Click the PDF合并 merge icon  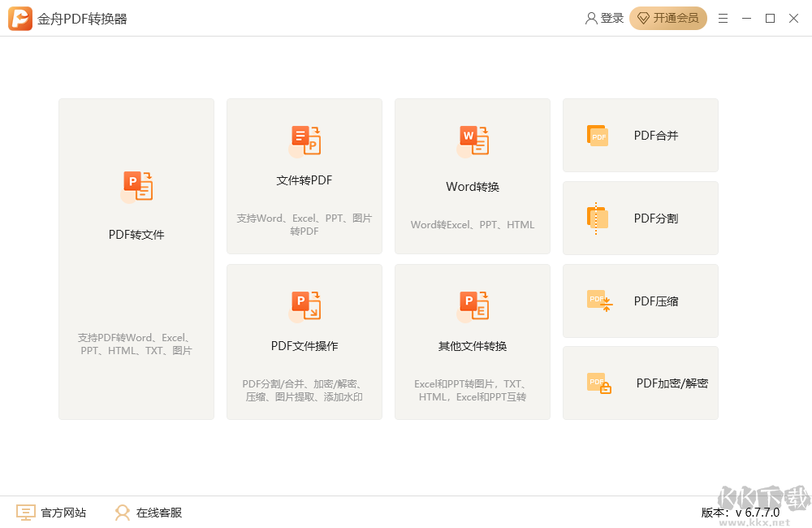click(598, 136)
